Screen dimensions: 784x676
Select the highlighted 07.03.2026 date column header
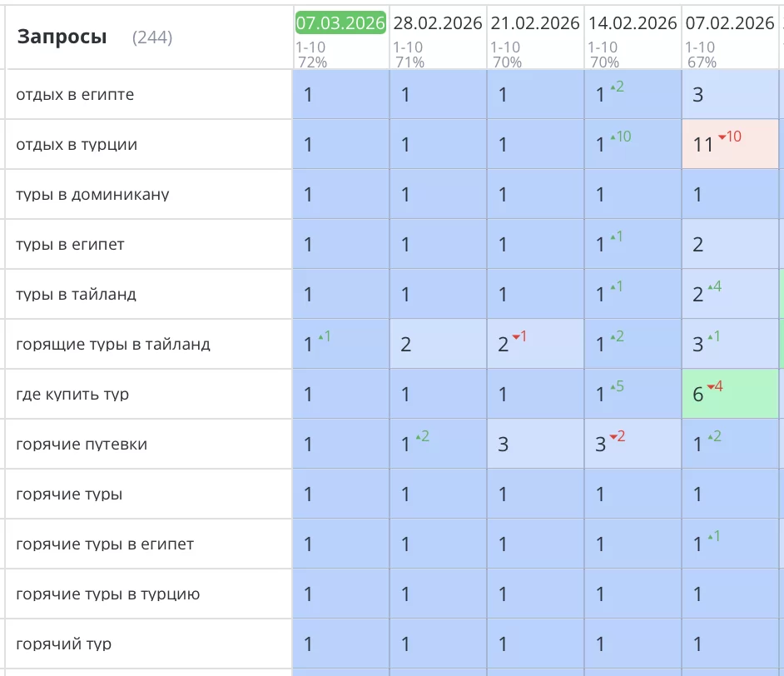coord(340,22)
